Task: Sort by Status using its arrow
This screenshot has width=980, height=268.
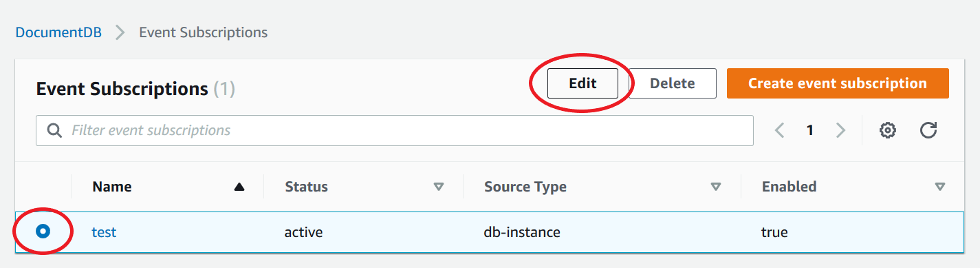Action: [439, 187]
